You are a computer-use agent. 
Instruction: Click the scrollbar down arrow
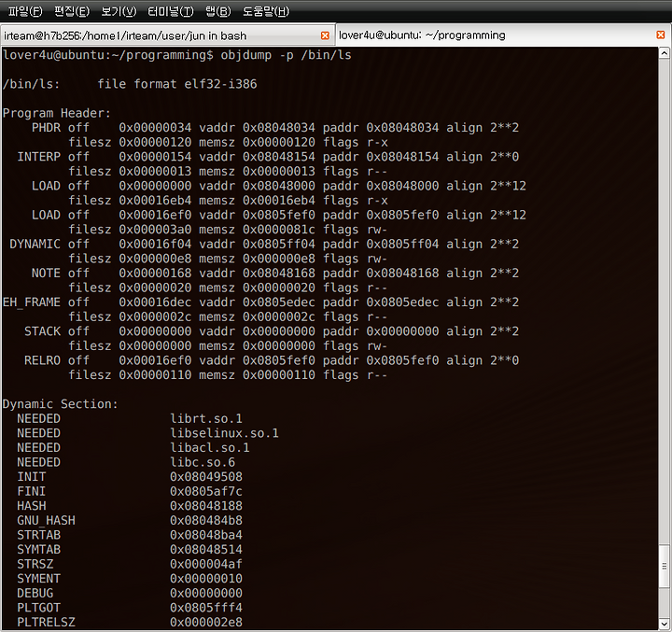665,624
